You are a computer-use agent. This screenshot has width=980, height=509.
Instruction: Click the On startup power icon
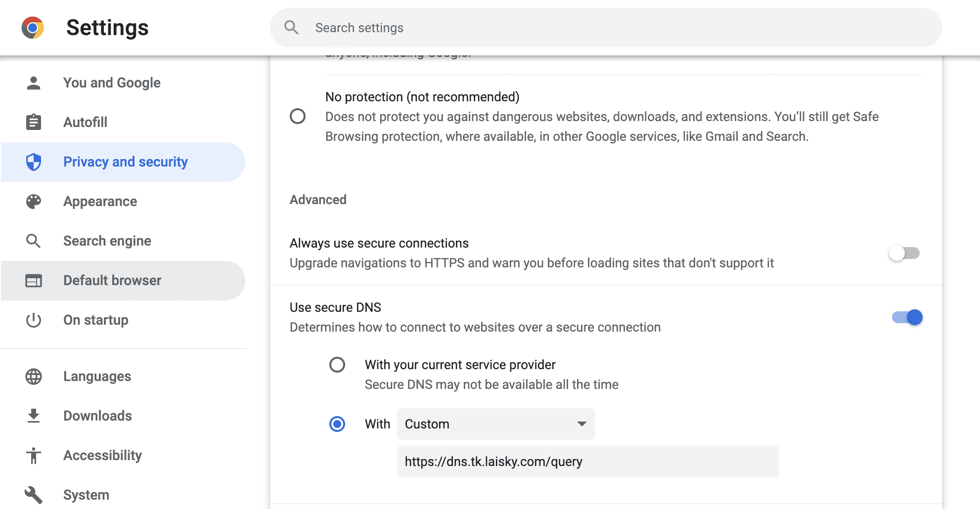tap(34, 320)
